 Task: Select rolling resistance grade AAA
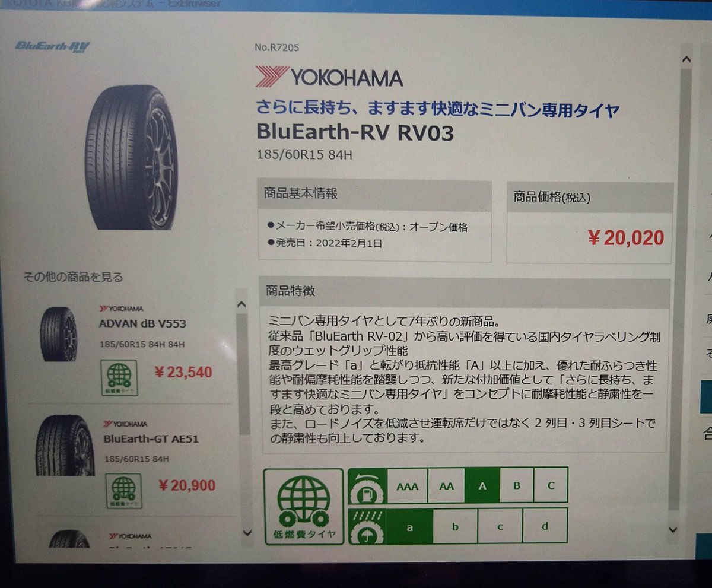(x=406, y=486)
